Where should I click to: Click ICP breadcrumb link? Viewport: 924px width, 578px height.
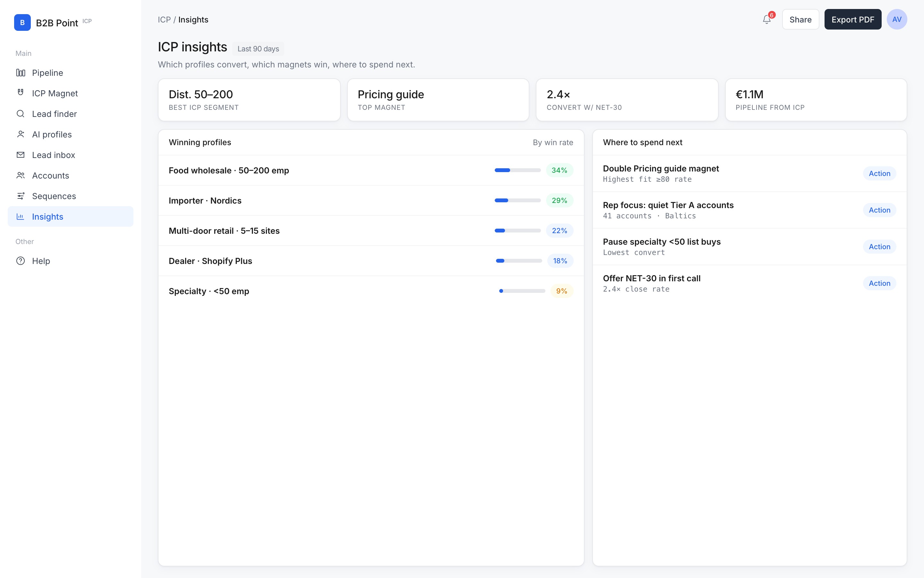pyautogui.click(x=164, y=20)
